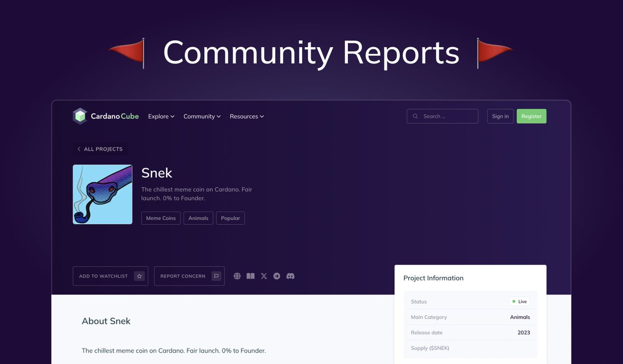Click into the Search field
The height and width of the screenshot is (364, 623).
tap(442, 116)
